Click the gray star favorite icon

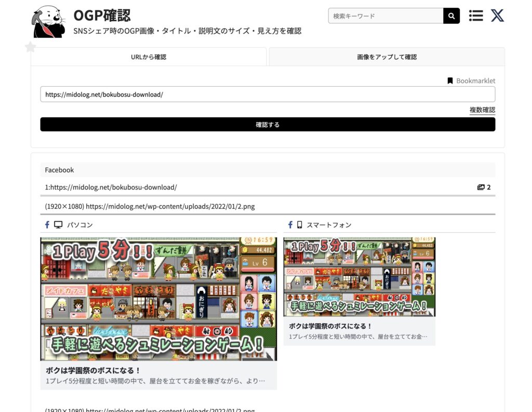[x=30, y=47]
